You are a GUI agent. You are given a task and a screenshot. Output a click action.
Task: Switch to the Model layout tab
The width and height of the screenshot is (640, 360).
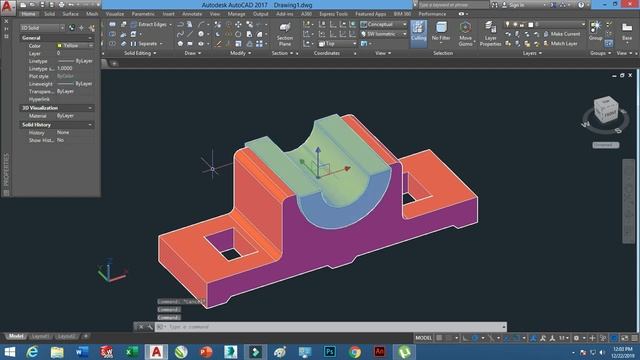[16, 336]
